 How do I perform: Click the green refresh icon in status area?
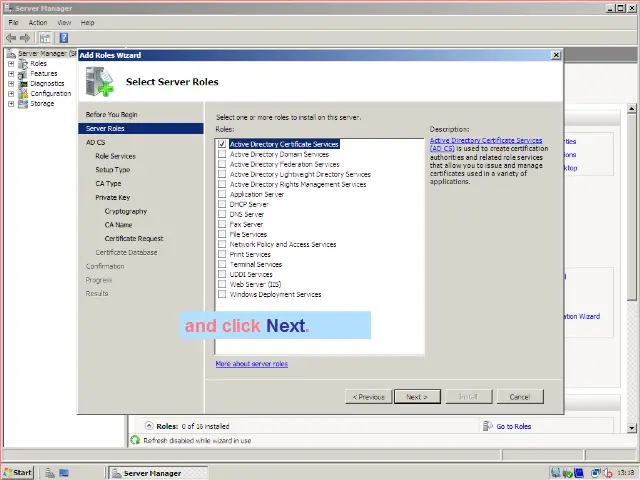[135, 440]
